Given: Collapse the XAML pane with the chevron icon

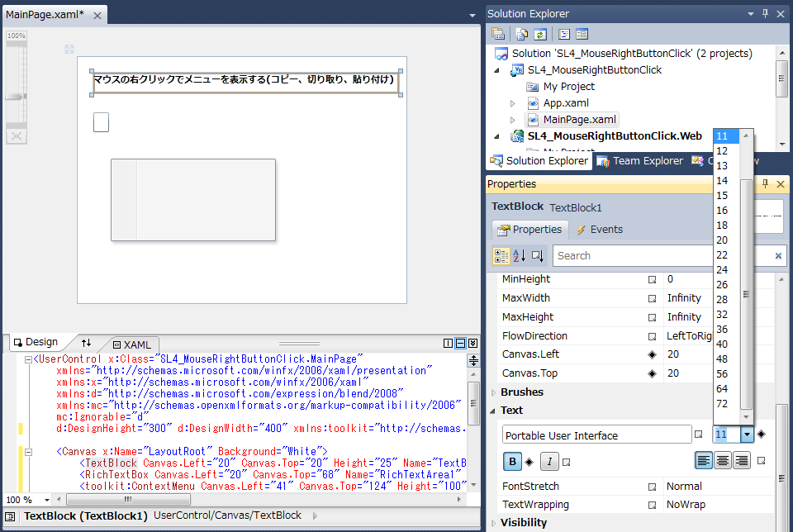Looking at the screenshot, I should [x=472, y=344].
